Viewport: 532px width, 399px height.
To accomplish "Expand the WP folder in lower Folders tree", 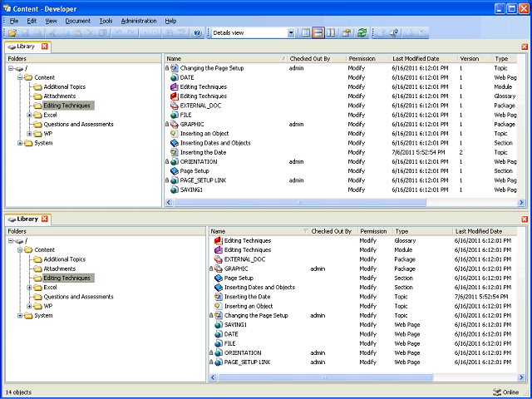I will click(30, 306).
